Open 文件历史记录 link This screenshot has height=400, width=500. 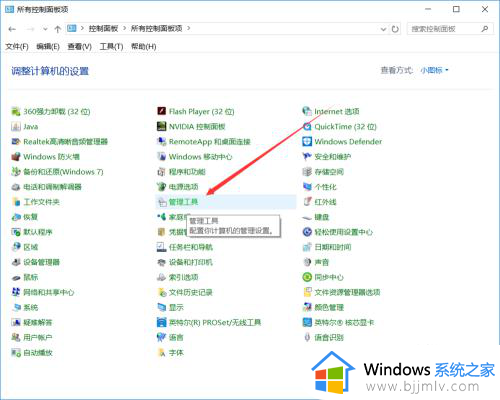coord(191,292)
